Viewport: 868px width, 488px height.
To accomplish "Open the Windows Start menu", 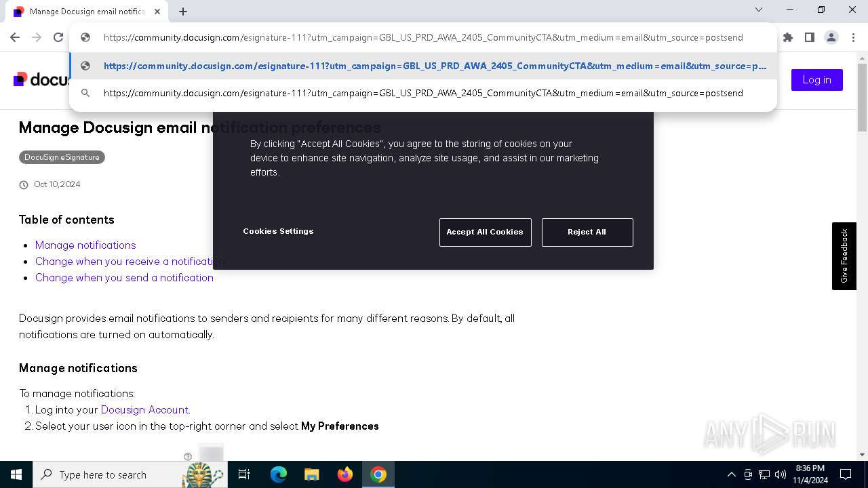I will [16, 474].
